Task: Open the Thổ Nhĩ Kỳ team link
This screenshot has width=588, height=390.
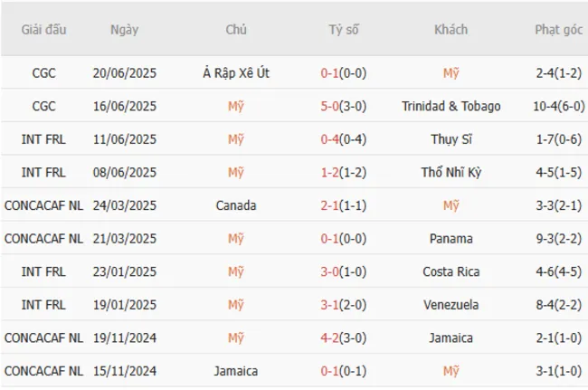Action: (450, 173)
